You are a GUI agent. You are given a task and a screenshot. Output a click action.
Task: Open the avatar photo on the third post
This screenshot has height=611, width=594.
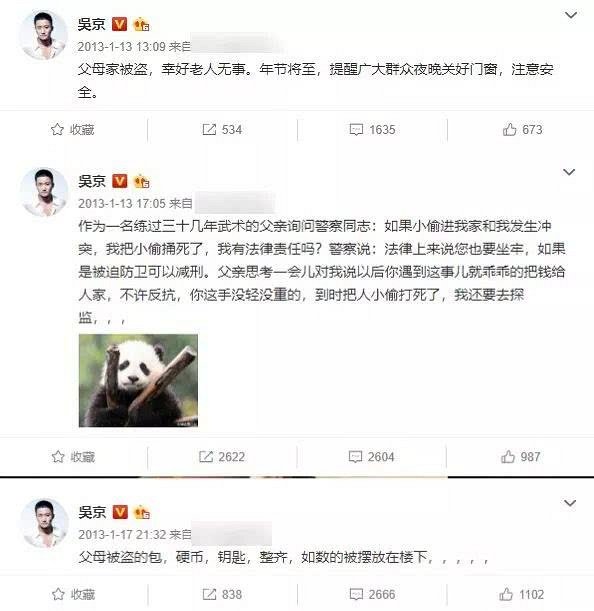pos(44,523)
